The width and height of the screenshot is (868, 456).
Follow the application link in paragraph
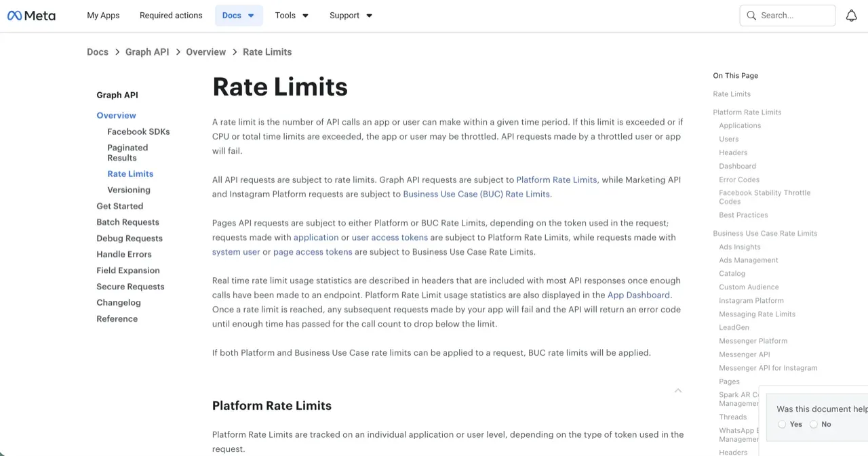coord(316,238)
